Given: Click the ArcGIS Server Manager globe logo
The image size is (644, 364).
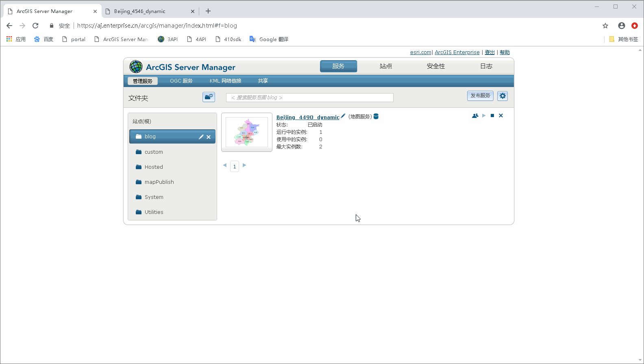Looking at the screenshot, I should (x=136, y=66).
